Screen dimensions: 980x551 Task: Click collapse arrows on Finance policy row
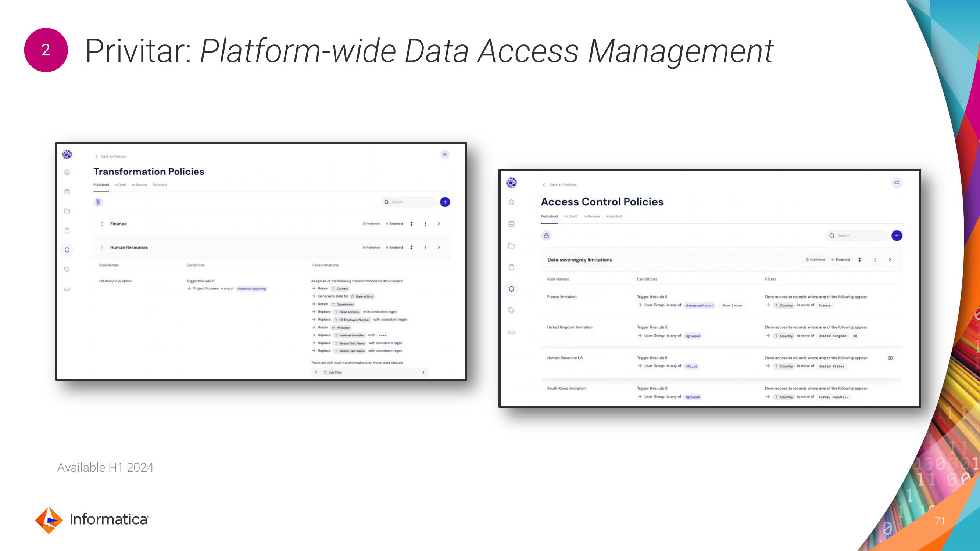pos(411,224)
